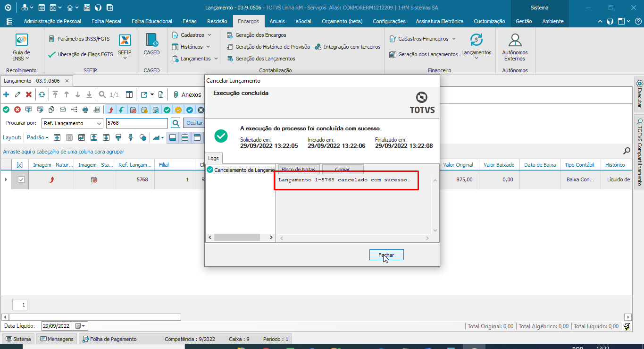Click the Fechar button
Viewport: 644px width, 349px height.
point(386,255)
